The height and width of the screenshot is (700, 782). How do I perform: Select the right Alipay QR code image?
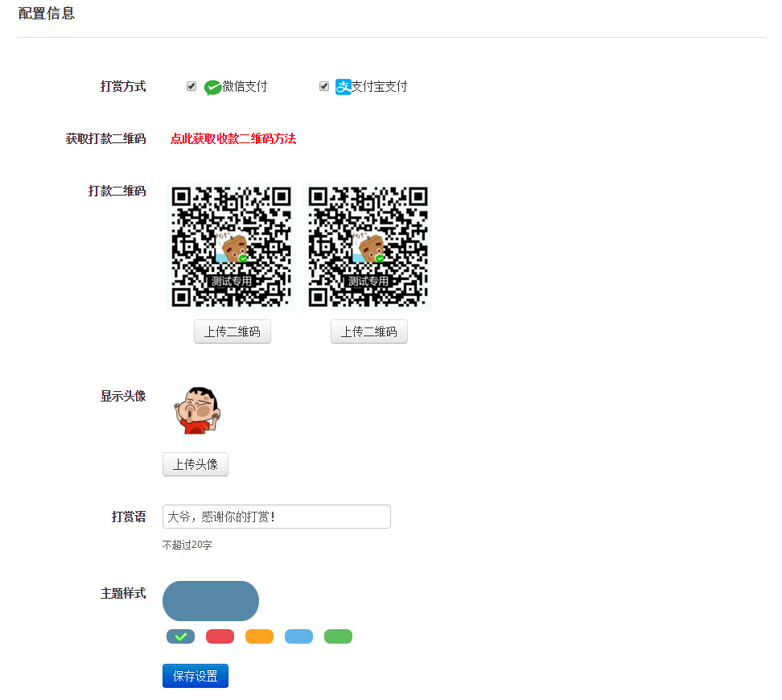tap(368, 247)
